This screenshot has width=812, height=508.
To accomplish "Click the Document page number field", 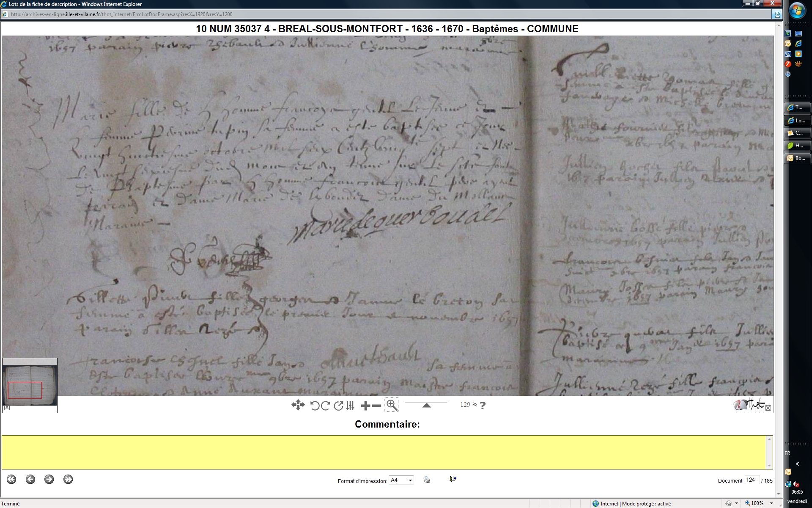I will [x=751, y=480].
